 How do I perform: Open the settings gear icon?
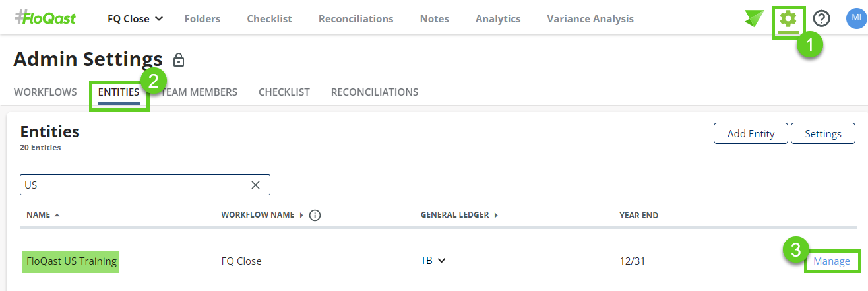coord(788,19)
